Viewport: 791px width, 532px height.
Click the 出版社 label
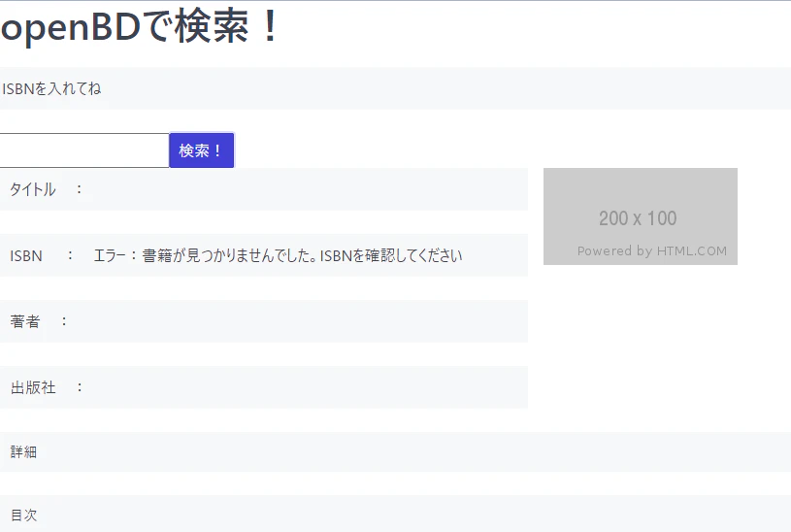click(33, 387)
